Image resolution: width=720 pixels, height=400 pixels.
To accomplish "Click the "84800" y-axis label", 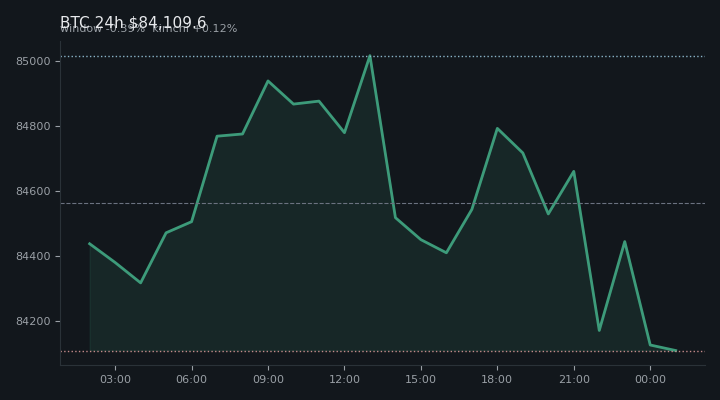I will [x=33, y=126].
